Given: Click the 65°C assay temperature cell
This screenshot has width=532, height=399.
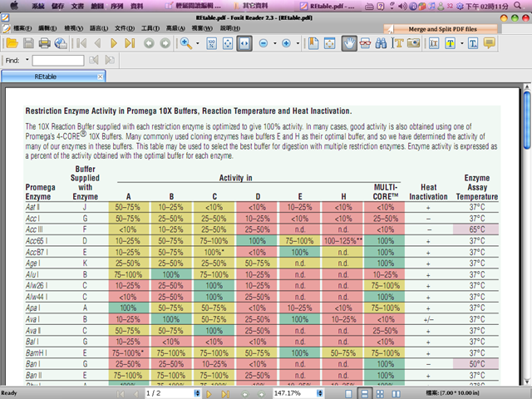Looking at the screenshot, I should (476, 229).
